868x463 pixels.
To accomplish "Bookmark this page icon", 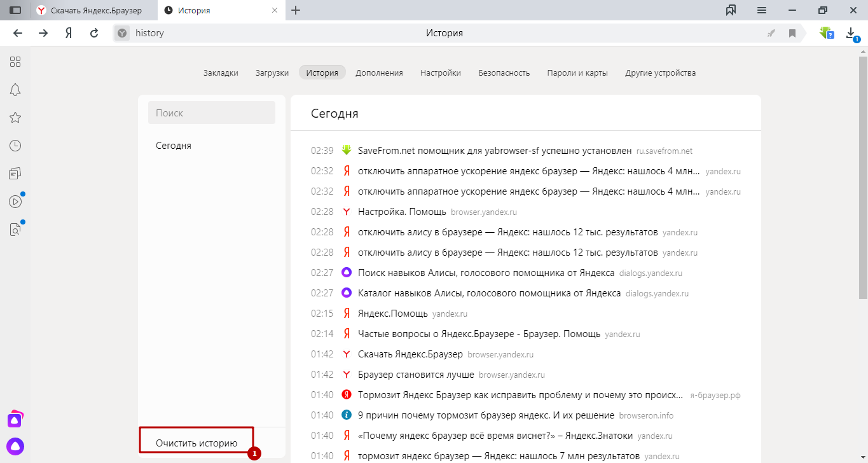I will (792, 33).
